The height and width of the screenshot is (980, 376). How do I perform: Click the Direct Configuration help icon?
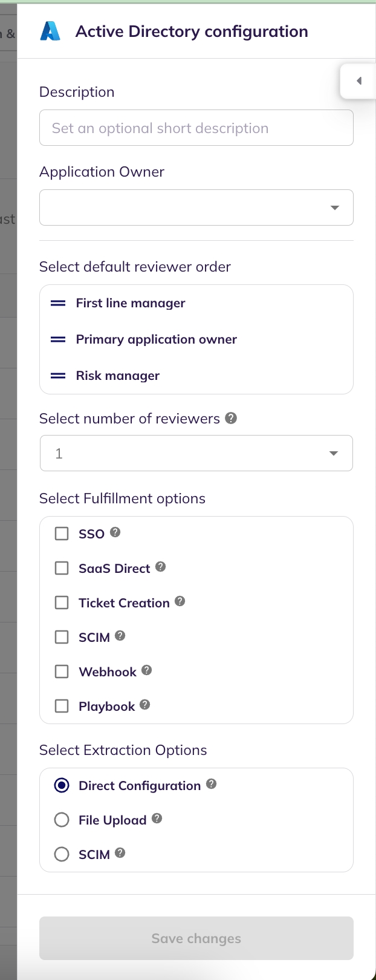tap(211, 784)
